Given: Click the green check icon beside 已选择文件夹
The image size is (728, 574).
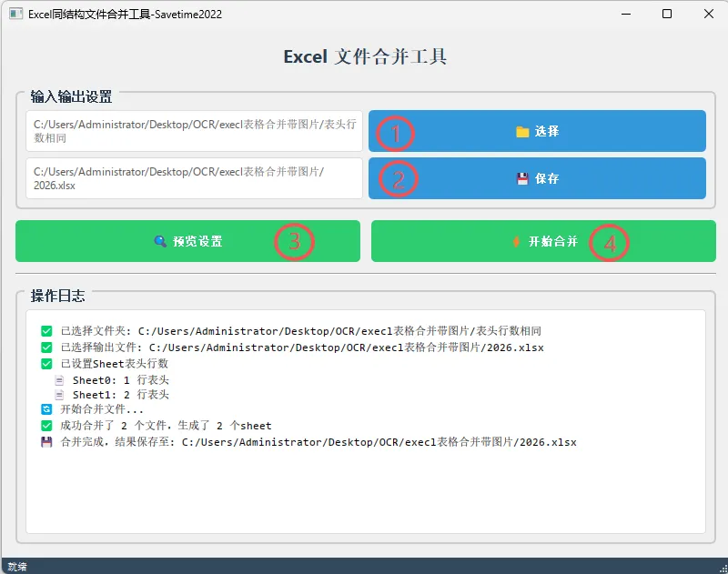Looking at the screenshot, I should (46, 331).
